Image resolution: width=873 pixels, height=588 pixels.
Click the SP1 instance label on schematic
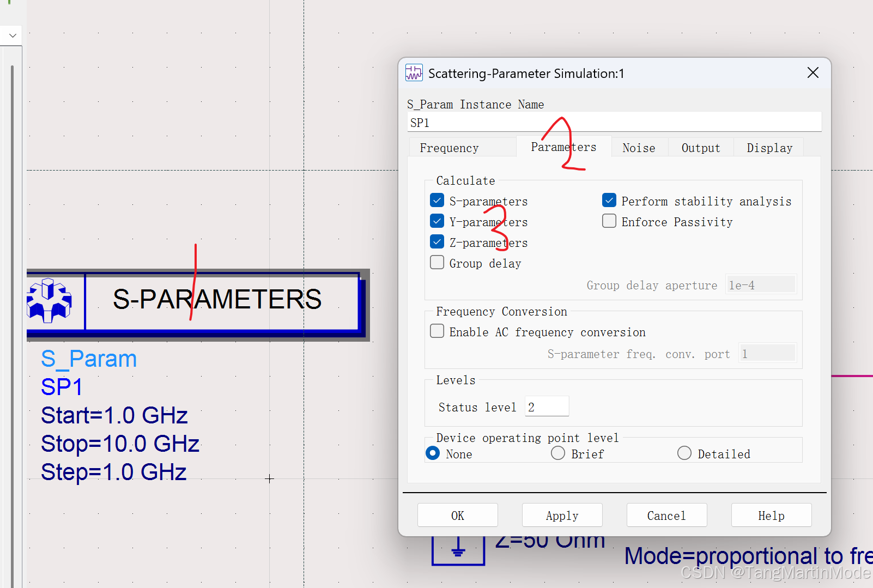[x=62, y=387]
